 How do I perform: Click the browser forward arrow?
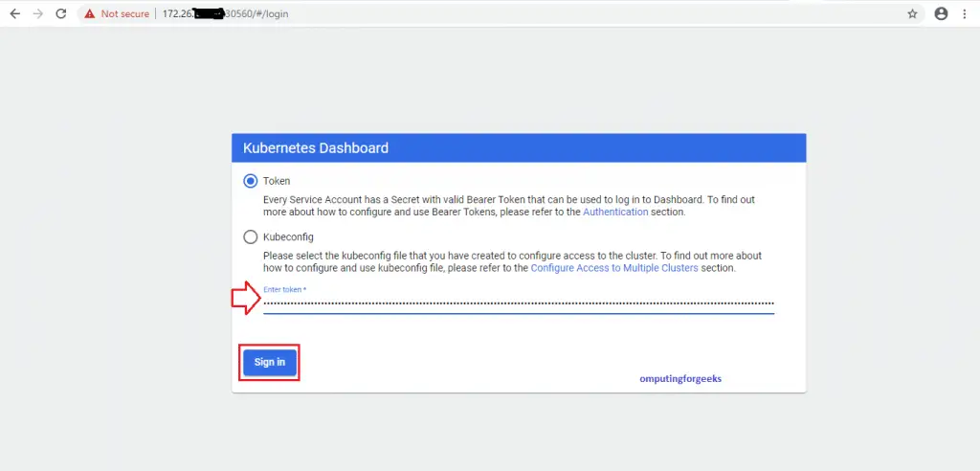tap(38, 13)
